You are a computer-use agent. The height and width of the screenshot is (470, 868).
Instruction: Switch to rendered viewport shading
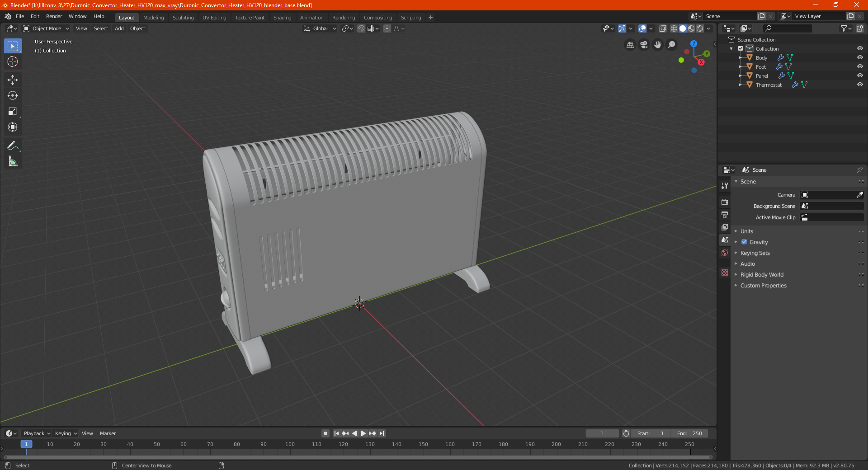click(x=700, y=28)
